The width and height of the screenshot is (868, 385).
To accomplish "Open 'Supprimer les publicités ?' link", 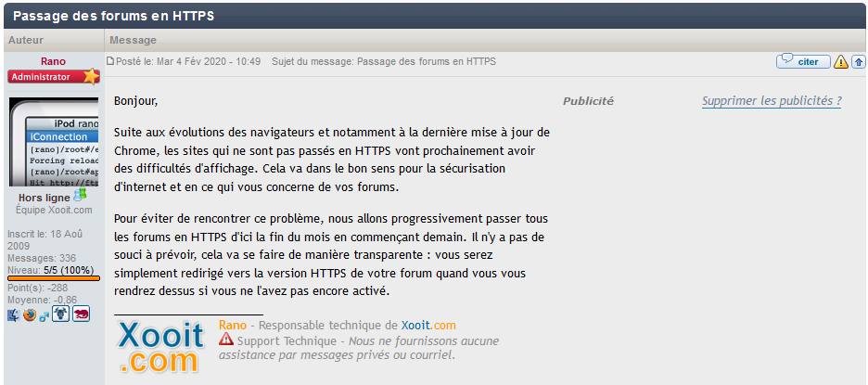I will coord(772,101).
